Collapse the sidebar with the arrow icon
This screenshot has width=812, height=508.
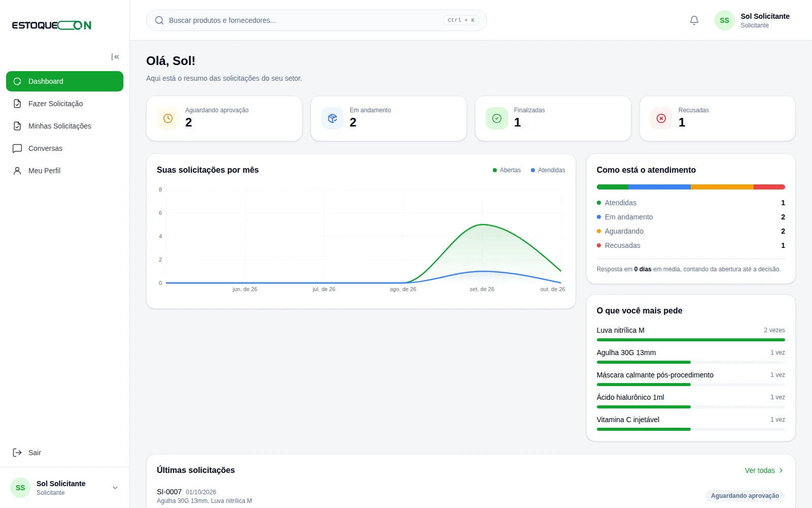[x=115, y=57]
